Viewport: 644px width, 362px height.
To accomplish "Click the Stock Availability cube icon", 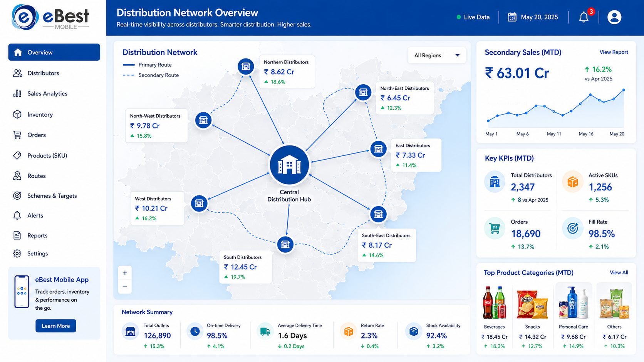I will [414, 331].
